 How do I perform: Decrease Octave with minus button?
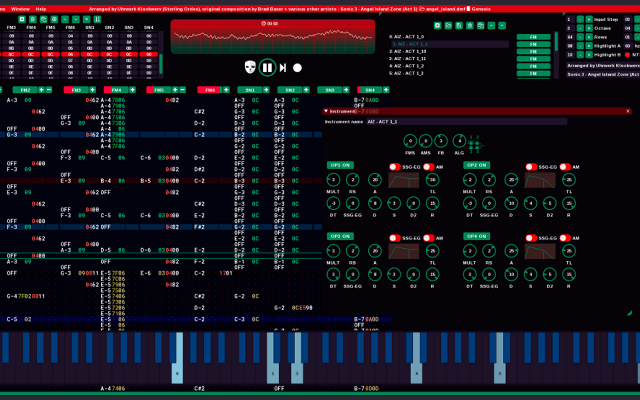[x=580, y=28]
